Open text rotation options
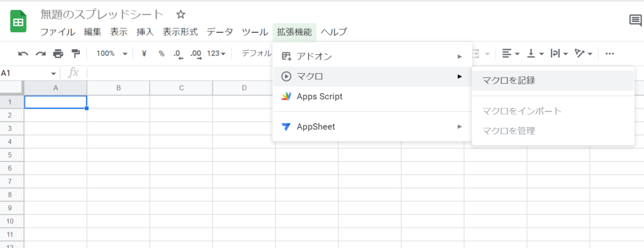This screenshot has height=248, width=644. [x=584, y=54]
